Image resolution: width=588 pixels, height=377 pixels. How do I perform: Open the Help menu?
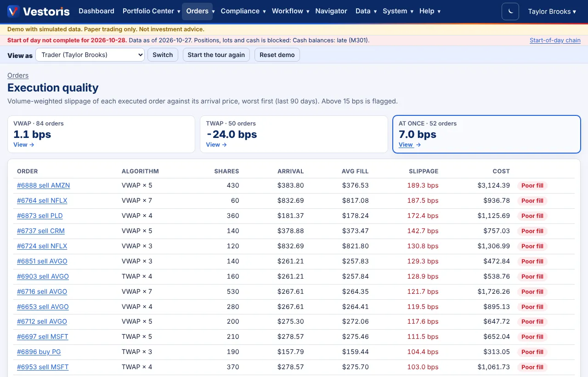tap(430, 11)
